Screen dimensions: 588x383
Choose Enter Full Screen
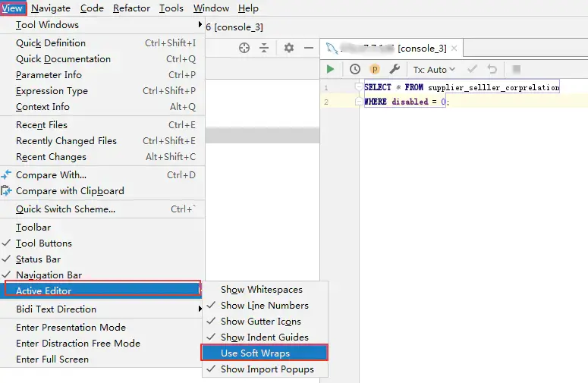pyautogui.click(x=102, y=359)
